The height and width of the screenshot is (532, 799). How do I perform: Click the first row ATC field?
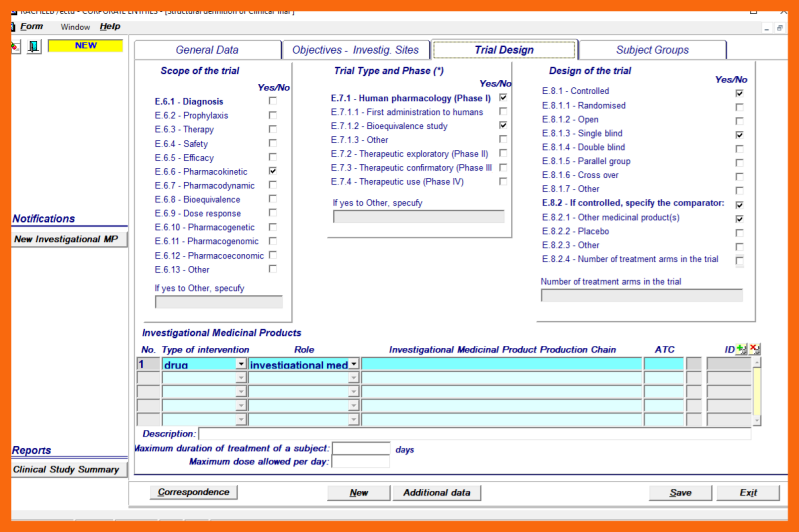point(663,364)
